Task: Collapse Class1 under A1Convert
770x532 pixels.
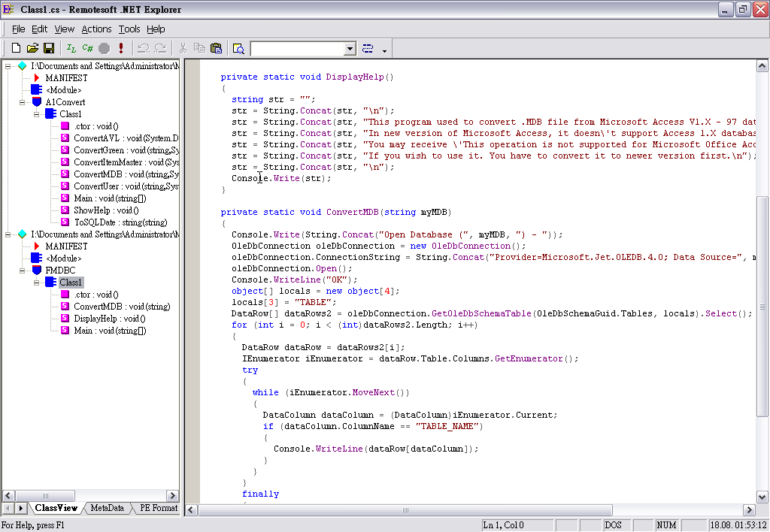Action: (36, 114)
